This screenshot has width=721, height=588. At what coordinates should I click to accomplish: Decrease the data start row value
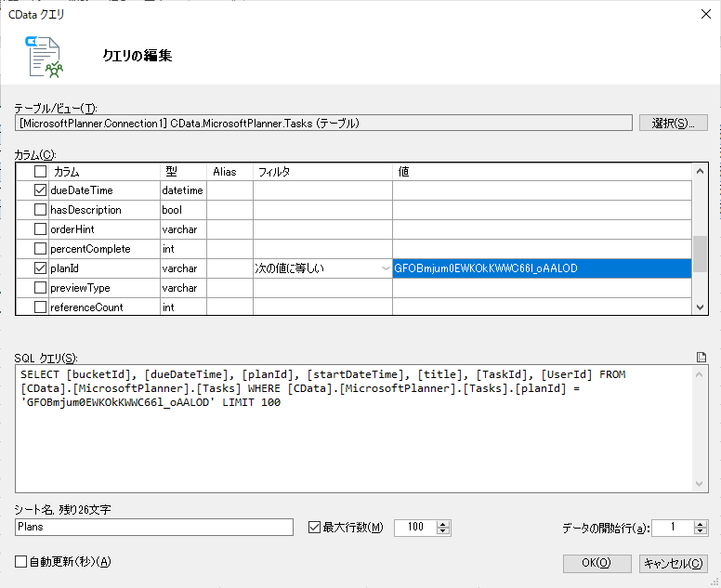tap(700, 531)
